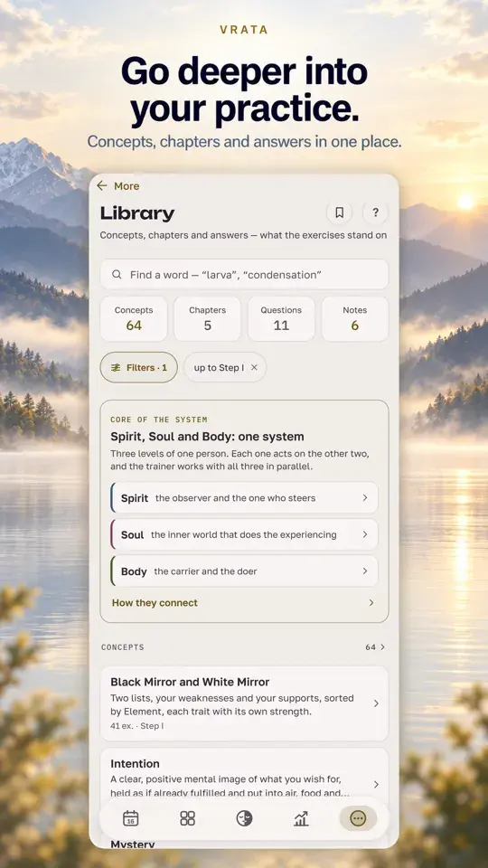Viewport: 488px width, 868px height.
Task: Select the Notes 6 tab card
Action: [354, 319]
